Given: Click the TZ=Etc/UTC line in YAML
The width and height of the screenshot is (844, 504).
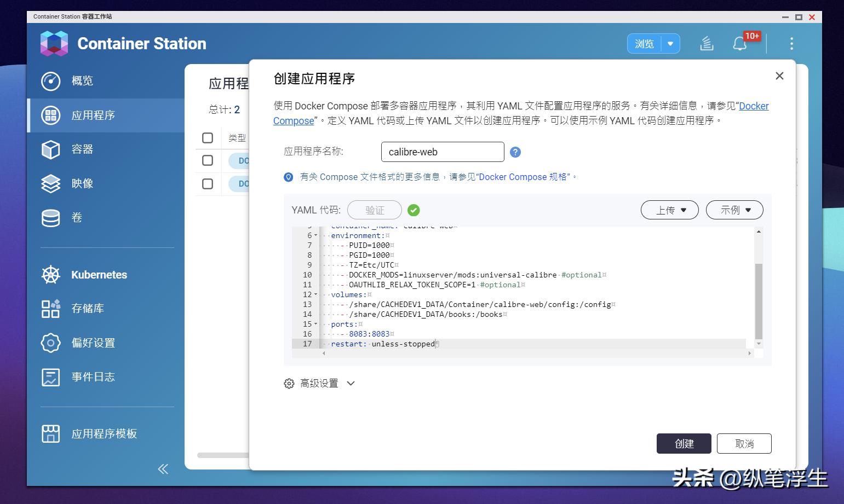Looking at the screenshot, I should (372, 265).
